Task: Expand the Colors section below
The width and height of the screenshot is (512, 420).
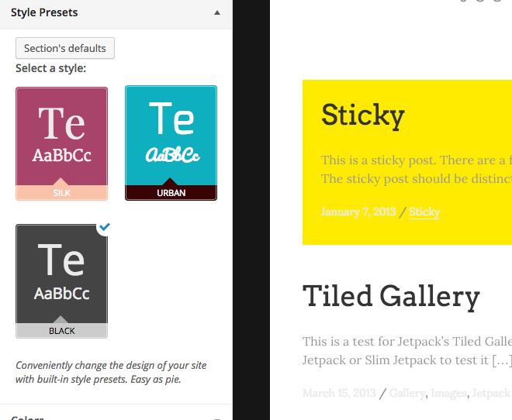Action: coord(116,416)
